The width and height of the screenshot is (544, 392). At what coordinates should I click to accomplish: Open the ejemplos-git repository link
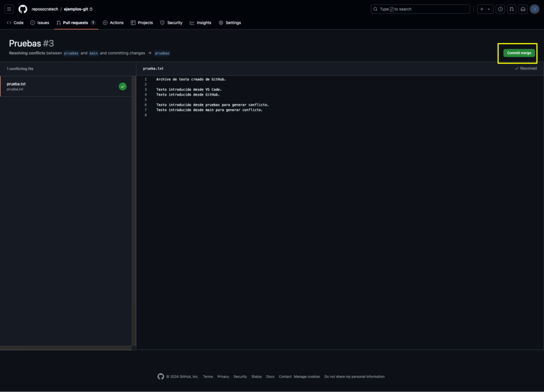[x=76, y=9]
